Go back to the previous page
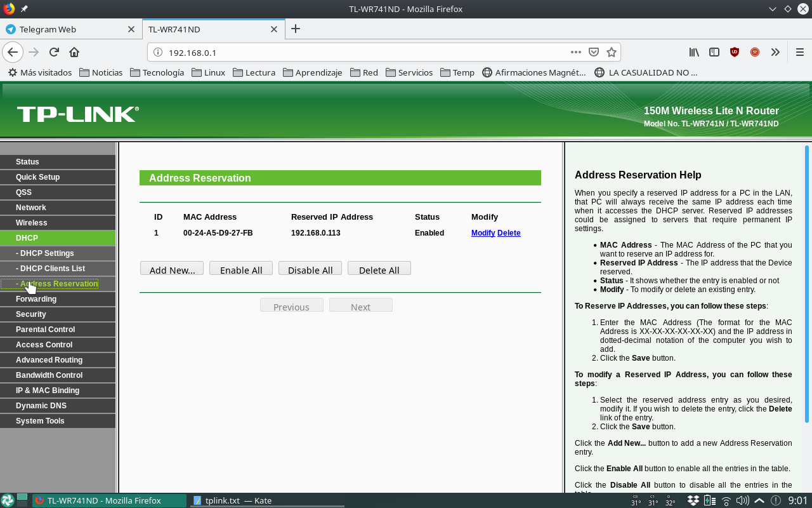The image size is (812, 508). (13, 52)
